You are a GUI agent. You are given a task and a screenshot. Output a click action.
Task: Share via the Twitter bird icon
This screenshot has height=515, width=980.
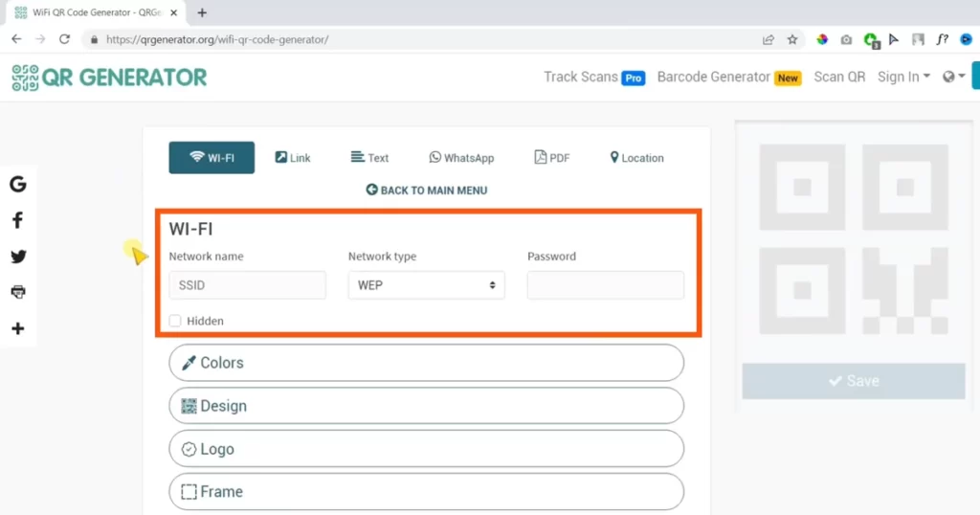pos(18,257)
